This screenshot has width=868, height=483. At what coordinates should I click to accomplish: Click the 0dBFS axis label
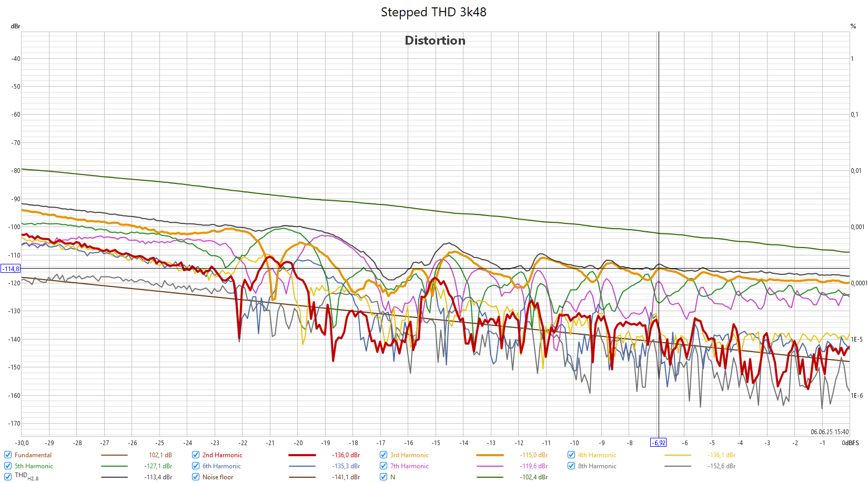pos(850,443)
